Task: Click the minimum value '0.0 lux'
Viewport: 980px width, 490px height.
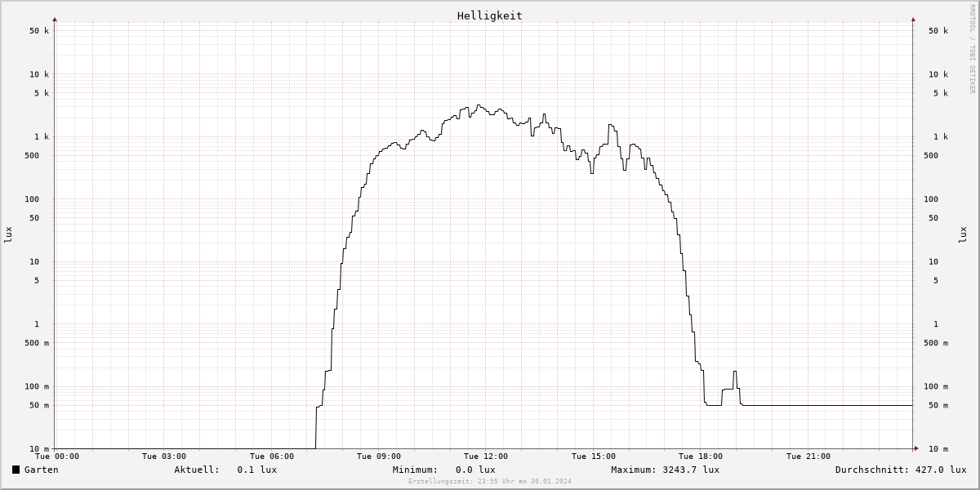Action: 475,470
